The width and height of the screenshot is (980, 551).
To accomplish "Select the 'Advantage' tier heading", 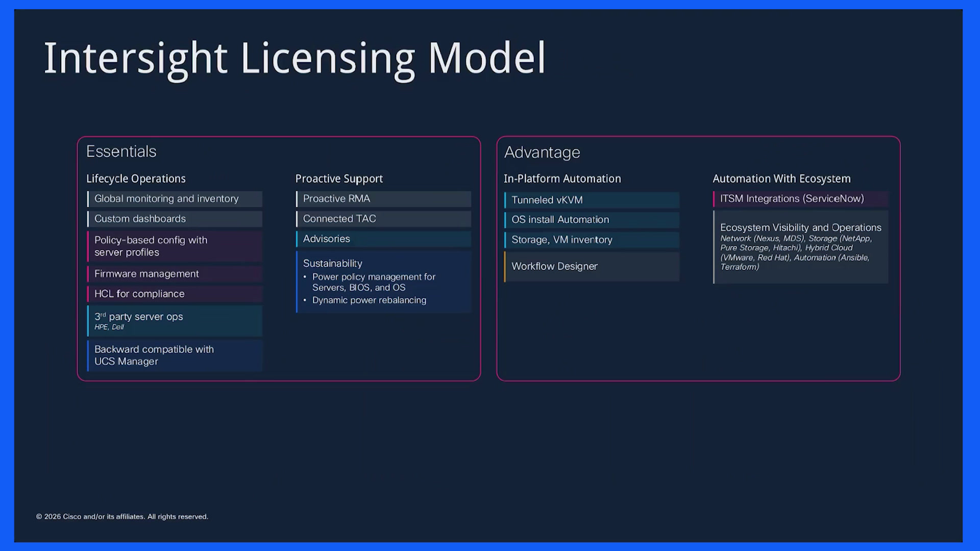I will (x=542, y=153).
